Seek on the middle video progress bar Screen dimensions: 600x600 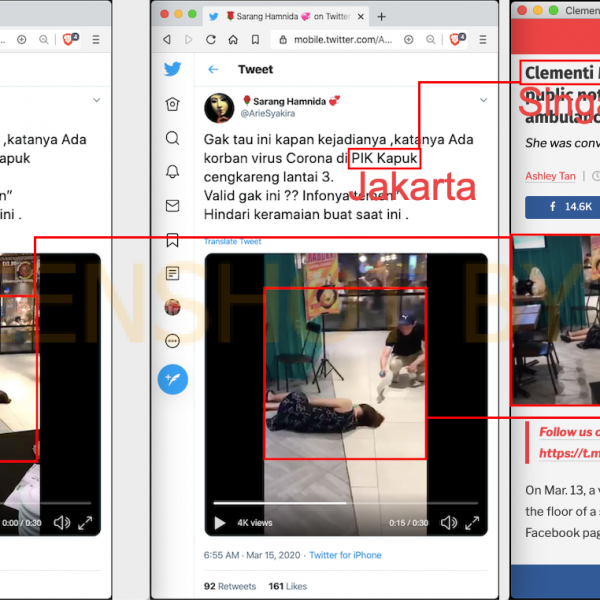click(x=346, y=503)
